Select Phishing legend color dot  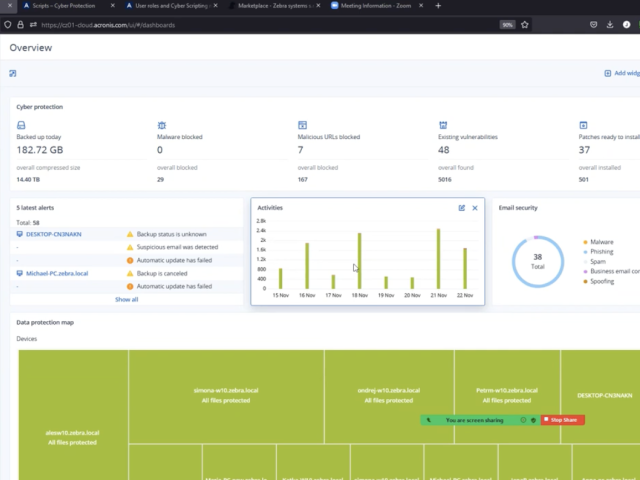(585, 252)
